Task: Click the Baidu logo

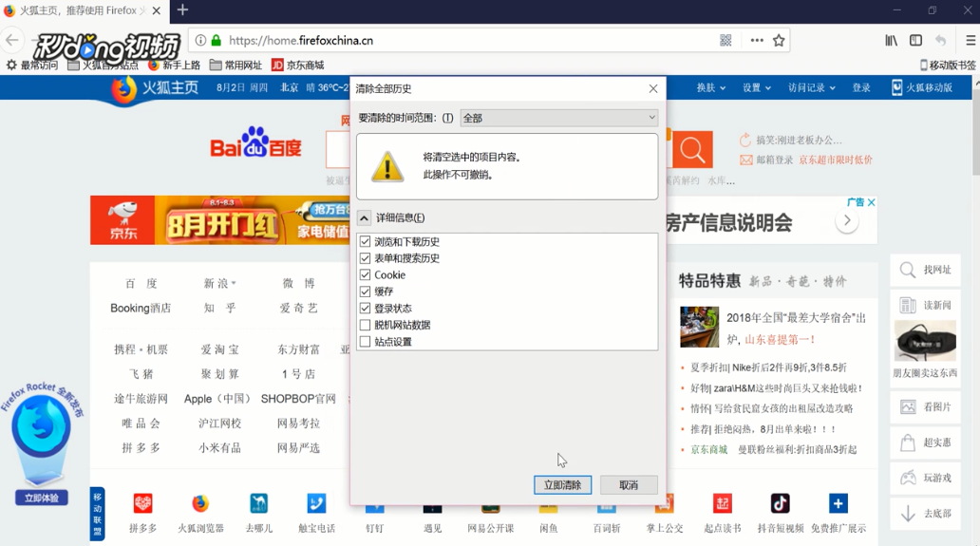Action: tap(255, 142)
